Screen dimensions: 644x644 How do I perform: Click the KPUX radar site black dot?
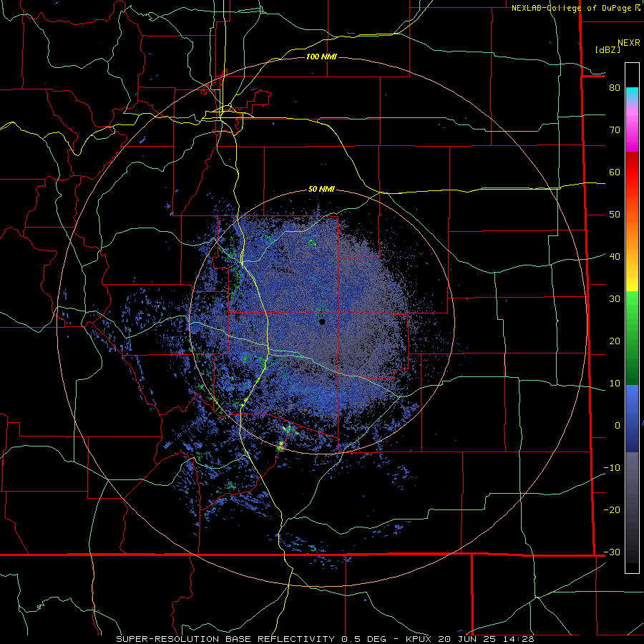[x=323, y=322]
